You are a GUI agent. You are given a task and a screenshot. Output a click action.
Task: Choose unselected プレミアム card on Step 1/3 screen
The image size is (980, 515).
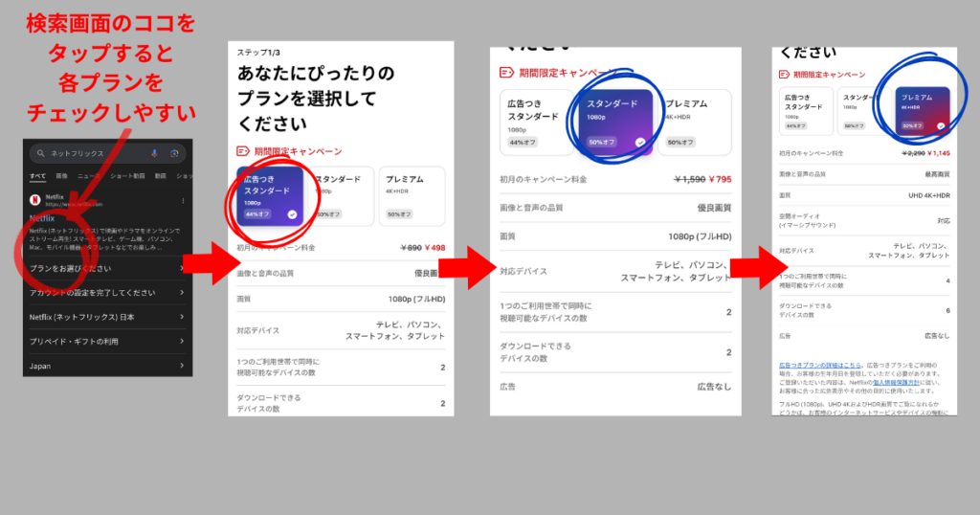click(x=412, y=195)
